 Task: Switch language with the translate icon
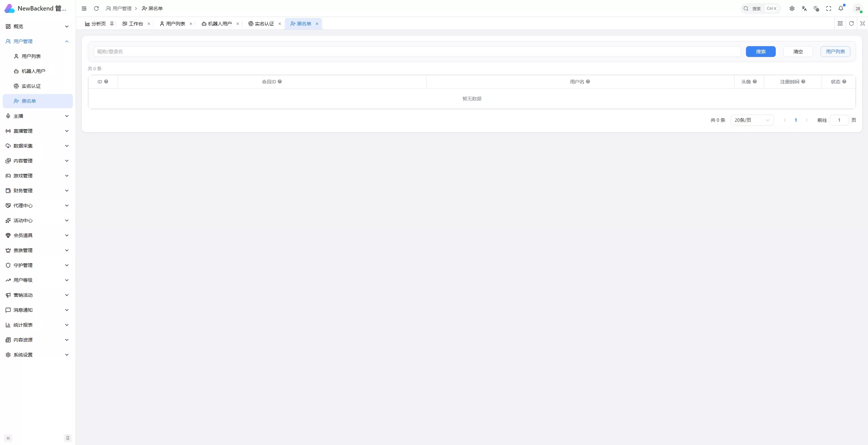pos(804,8)
